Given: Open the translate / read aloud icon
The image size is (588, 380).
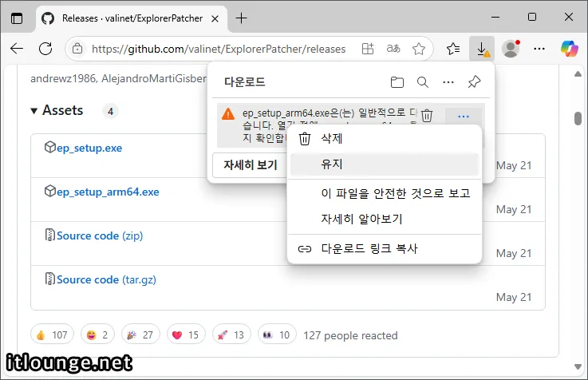Looking at the screenshot, I should point(393,49).
